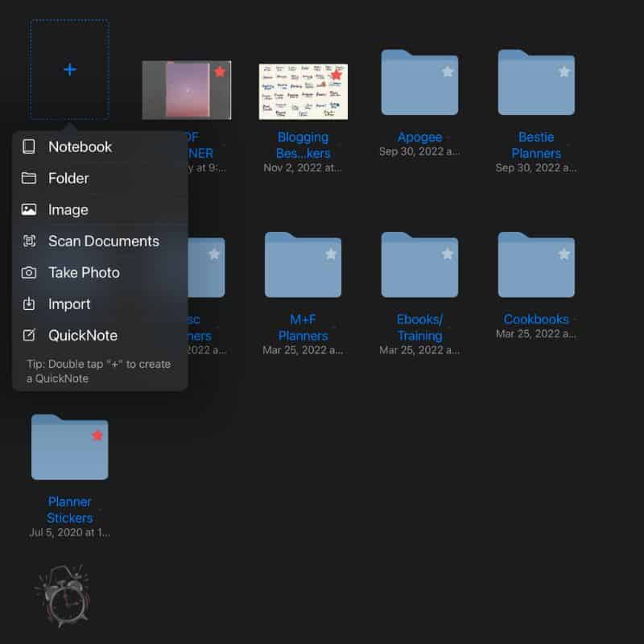This screenshot has height=644, width=644.
Task: Tap the blue plus New tile
Action: pos(69,69)
